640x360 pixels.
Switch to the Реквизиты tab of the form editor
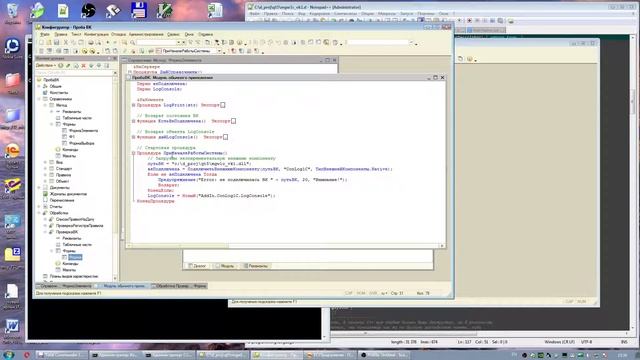(x=256, y=266)
